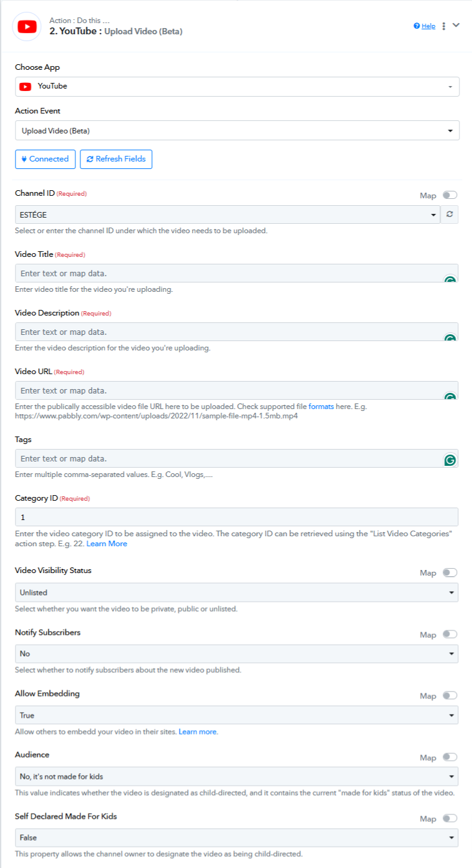Image resolution: width=472 pixels, height=868 pixels.
Task: Toggle the Map switch for Video Visibility Status
Action: point(450,572)
